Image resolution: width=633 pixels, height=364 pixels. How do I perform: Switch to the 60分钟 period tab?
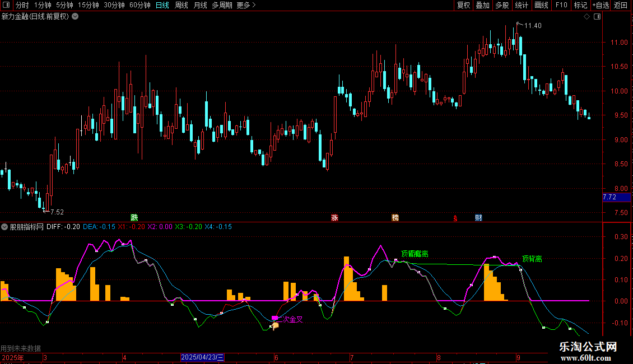point(140,5)
